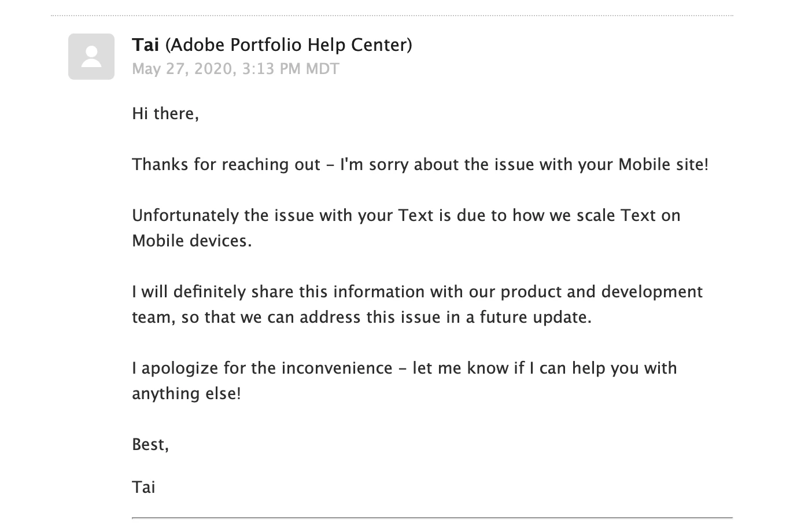Screen dimensions: 812x531
Task: Click the 'Hi there,' greeting line
Action: 165,113
